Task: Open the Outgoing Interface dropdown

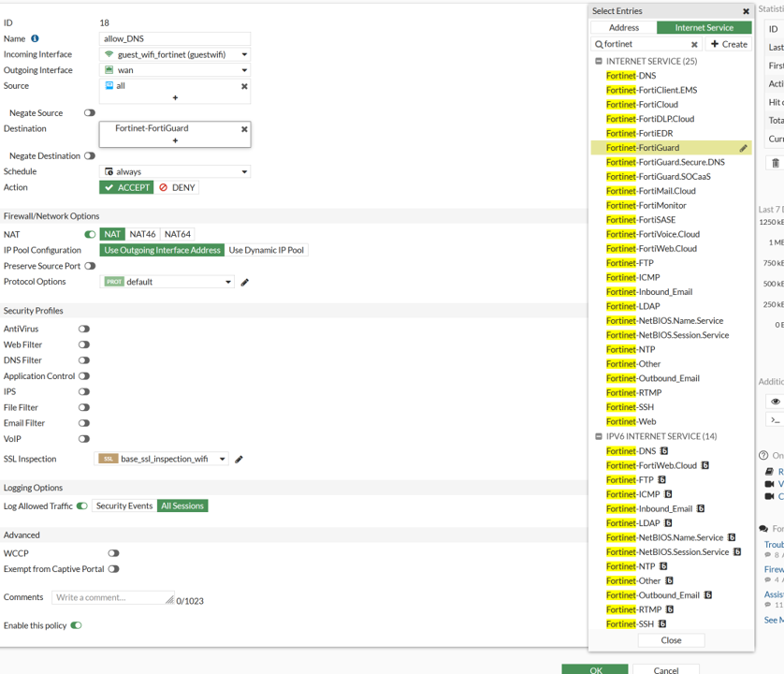Action: point(175,70)
